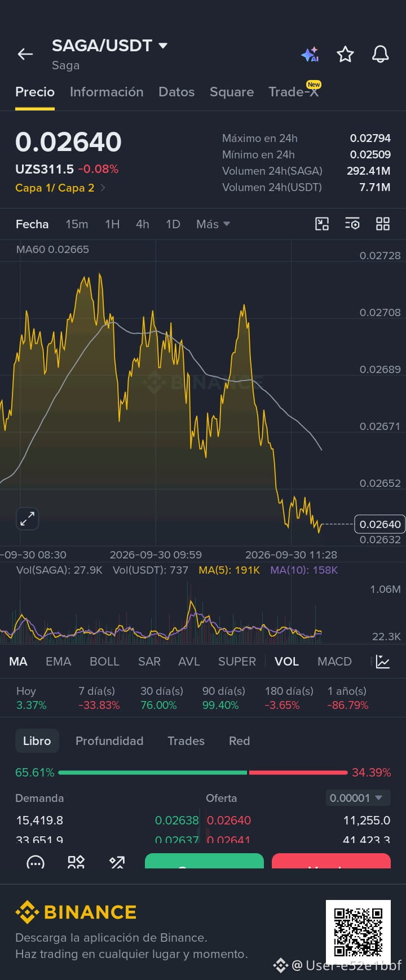Open the multi-chart grid layout icon
Viewport: 406px width, 980px height.
pyautogui.click(x=383, y=224)
